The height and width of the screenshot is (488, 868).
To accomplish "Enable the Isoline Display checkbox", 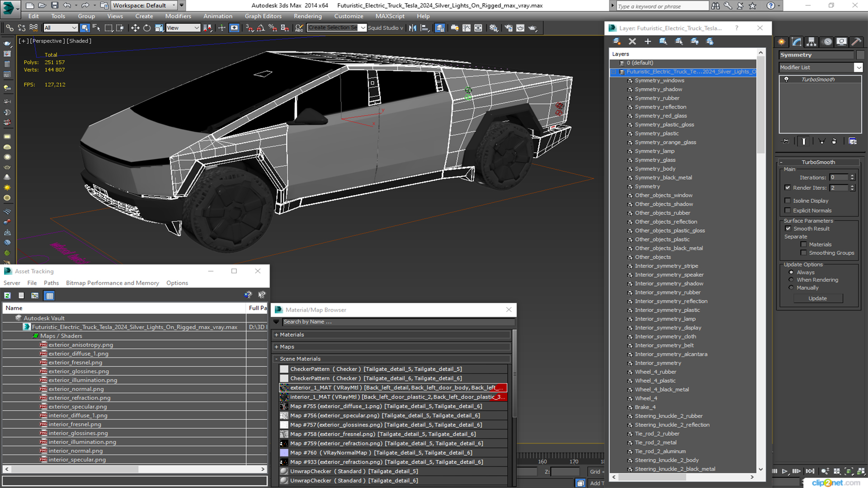I will click(788, 201).
